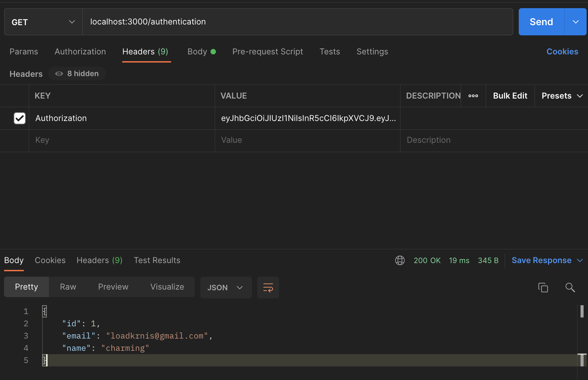Screen dimensions: 588x380
Task: Click the "id" key in response
Action: tap(72, 324)
